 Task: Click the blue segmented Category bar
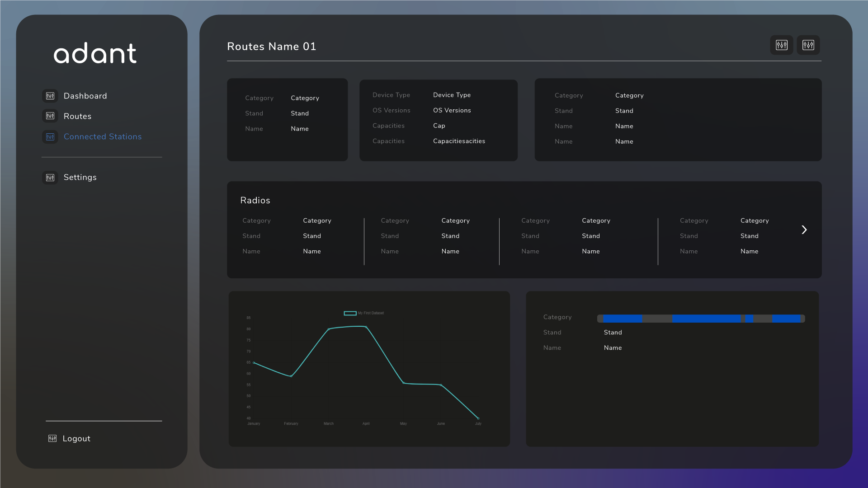click(701, 319)
